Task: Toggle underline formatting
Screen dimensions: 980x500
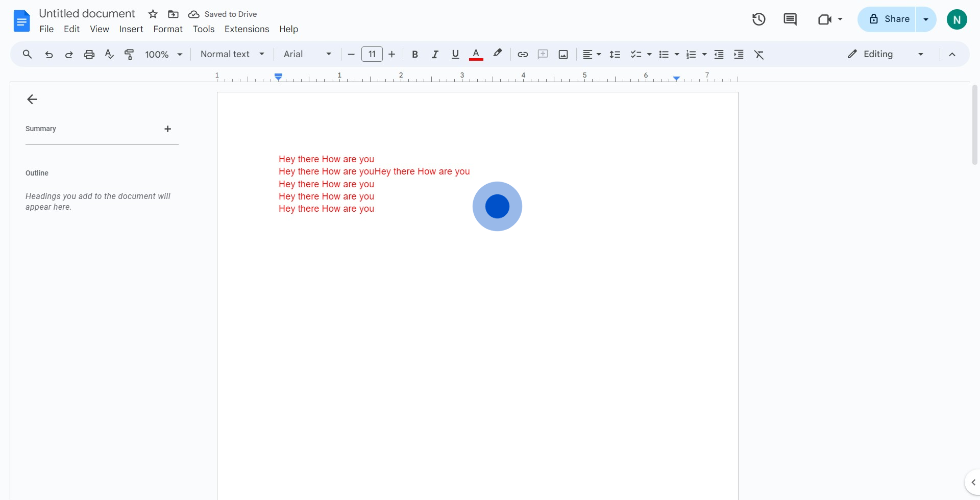Action: coord(455,54)
